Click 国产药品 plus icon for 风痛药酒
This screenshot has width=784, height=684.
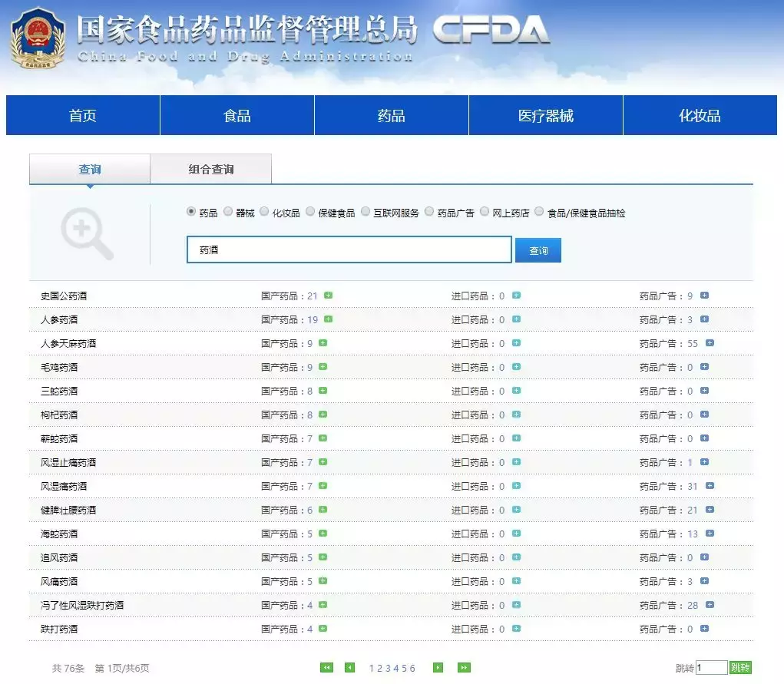pos(323,581)
